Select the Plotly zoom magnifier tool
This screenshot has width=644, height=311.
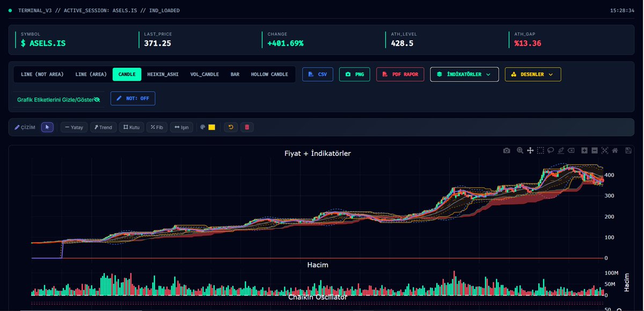coord(520,151)
